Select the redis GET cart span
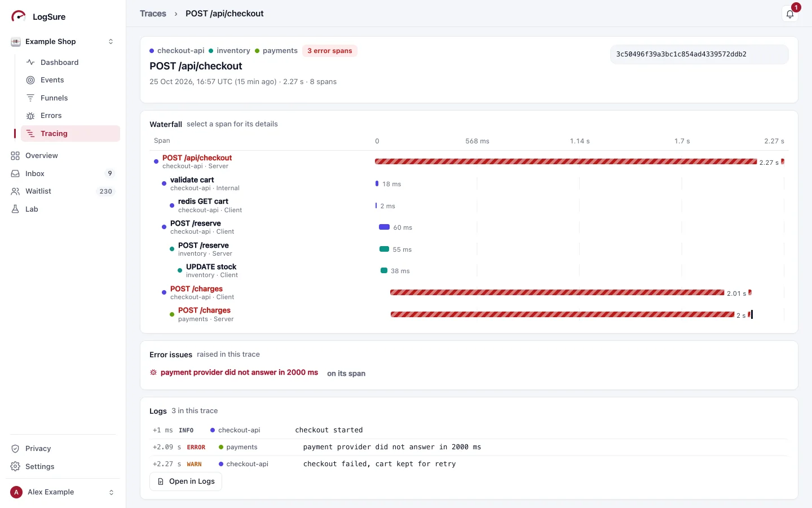The height and width of the screenshot is (508, 812). click(469, 206)
